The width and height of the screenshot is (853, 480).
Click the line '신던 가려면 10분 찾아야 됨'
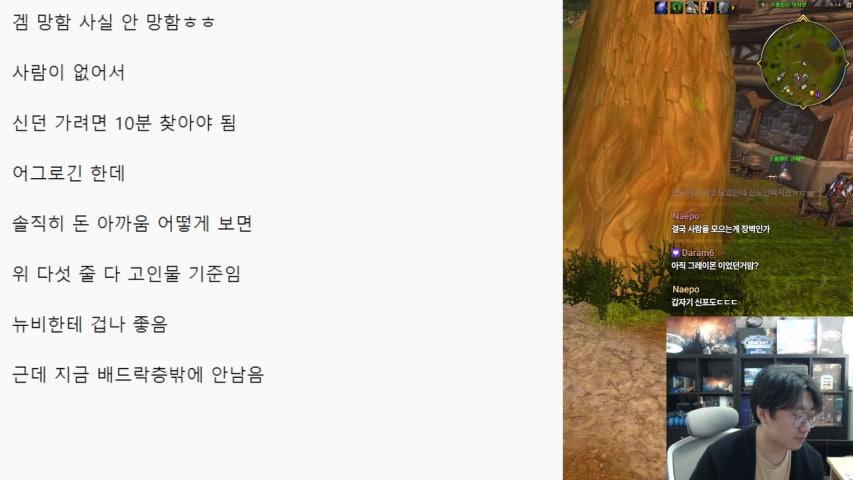click(124, 123)
